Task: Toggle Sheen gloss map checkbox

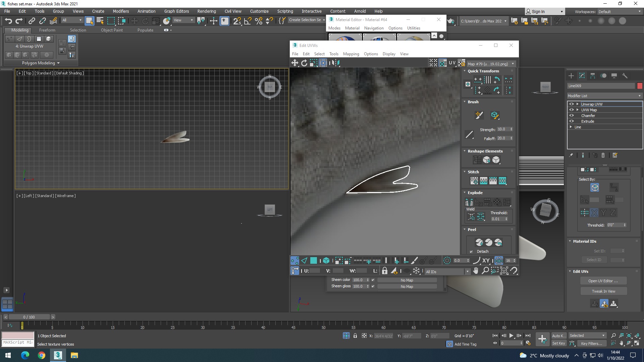Action: (x=373, y=286)
